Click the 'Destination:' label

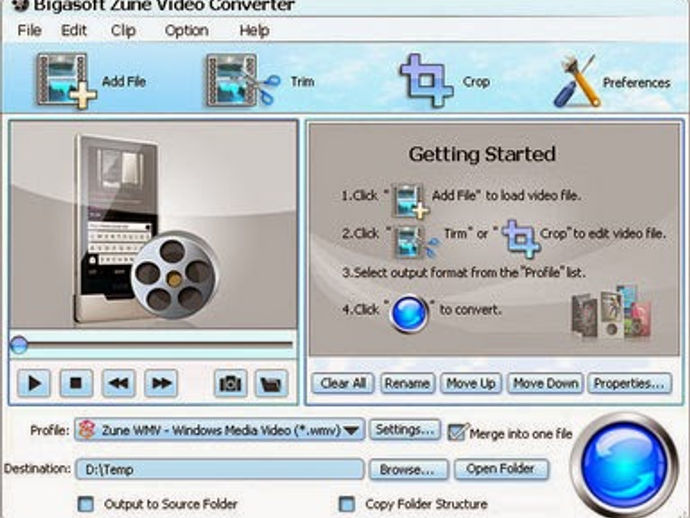(x=37, y=469)
